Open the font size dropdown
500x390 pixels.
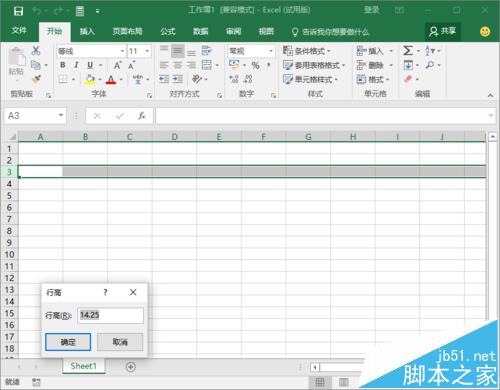point(147,51)
